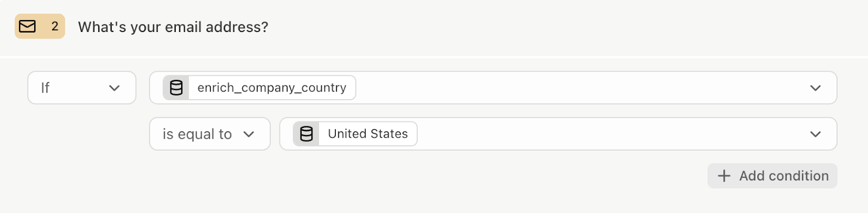Click the database icon beside enrich_company_country
Viewport: 868px width, 213px height.
point(176,88)
